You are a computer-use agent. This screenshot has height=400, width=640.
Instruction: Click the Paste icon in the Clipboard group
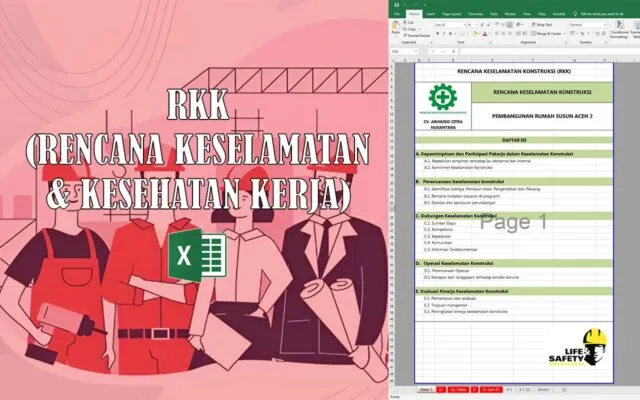(396, 25)
